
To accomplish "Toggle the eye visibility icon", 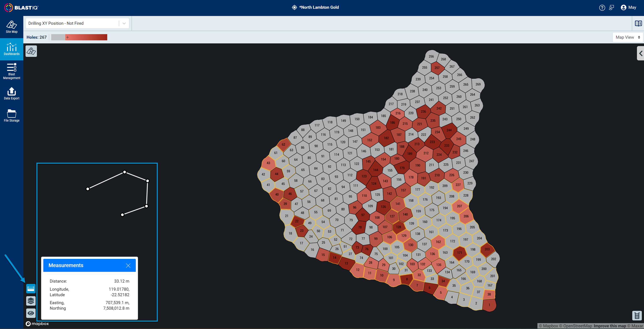I will coord(31,313).
